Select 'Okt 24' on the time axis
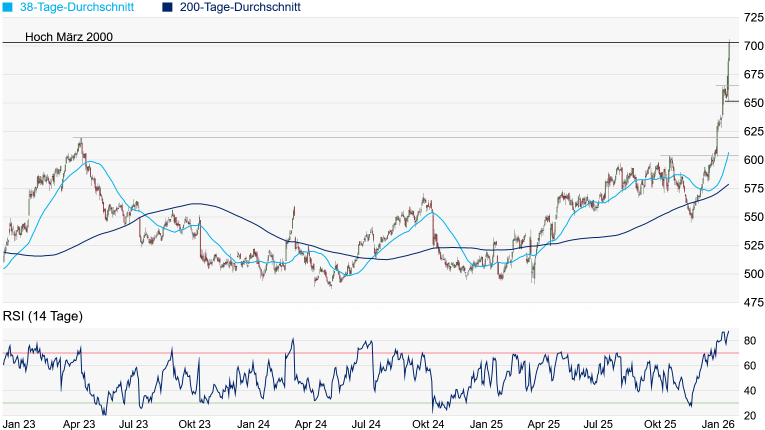Image resolution: width=765 pixels, height=430 pixels. [427, 424]
